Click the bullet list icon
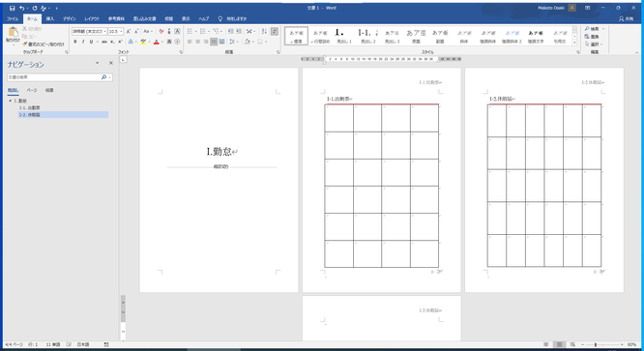Screen dimensions: 644x351 (190, 31)
